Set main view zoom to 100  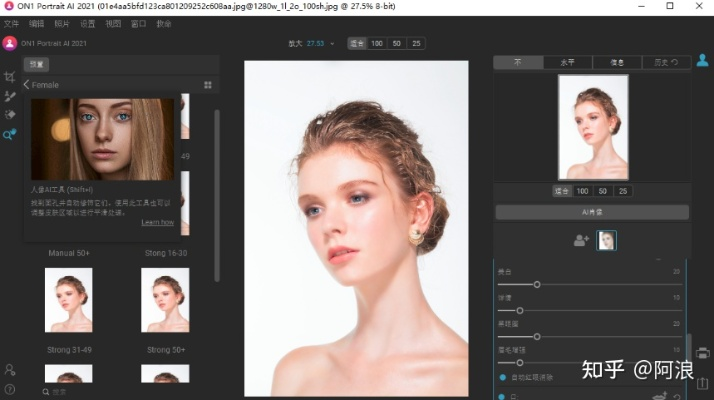click(378, 43)
